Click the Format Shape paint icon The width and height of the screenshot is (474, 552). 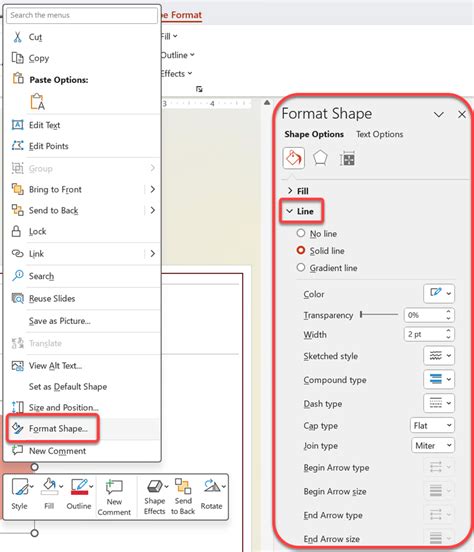coord(18,428)
